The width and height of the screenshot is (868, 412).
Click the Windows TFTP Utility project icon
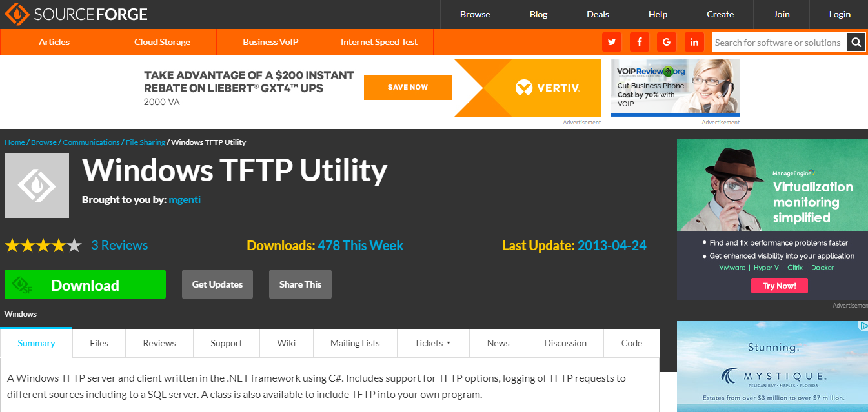coord(37,186)
